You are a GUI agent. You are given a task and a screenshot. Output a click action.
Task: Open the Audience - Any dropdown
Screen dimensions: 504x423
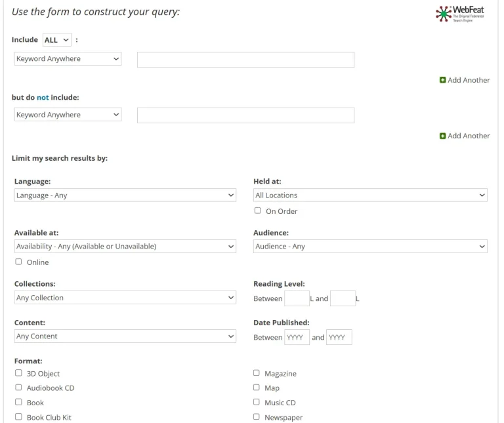370,247
